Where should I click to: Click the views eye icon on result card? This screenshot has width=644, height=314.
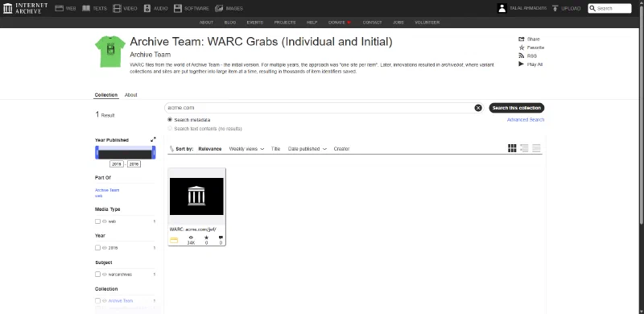(191, 238)
